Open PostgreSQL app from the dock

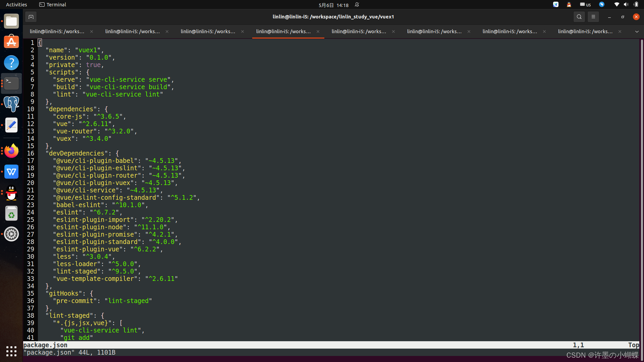[x=11, y=104]
